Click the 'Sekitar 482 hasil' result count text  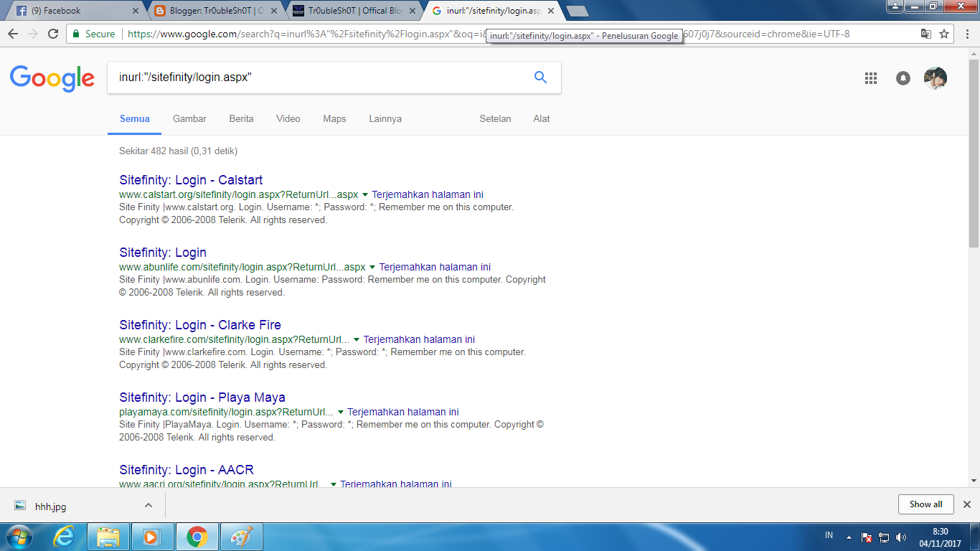178,151
